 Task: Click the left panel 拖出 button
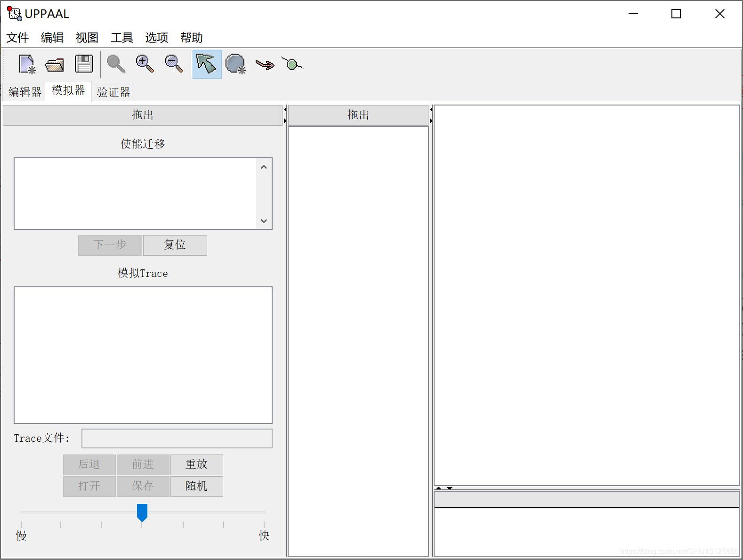click(x=143, y=115)
